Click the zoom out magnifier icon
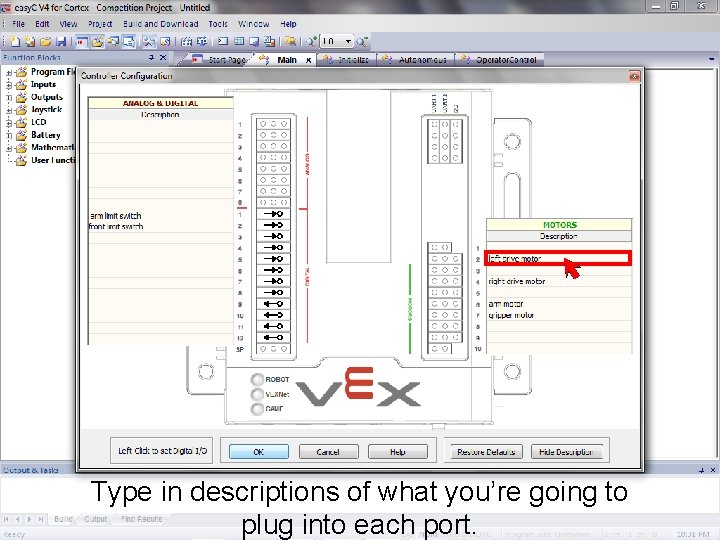 362,42
